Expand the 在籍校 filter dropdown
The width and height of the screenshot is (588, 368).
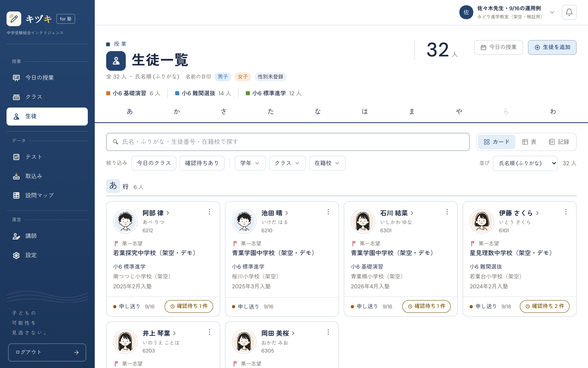point(327,163)
